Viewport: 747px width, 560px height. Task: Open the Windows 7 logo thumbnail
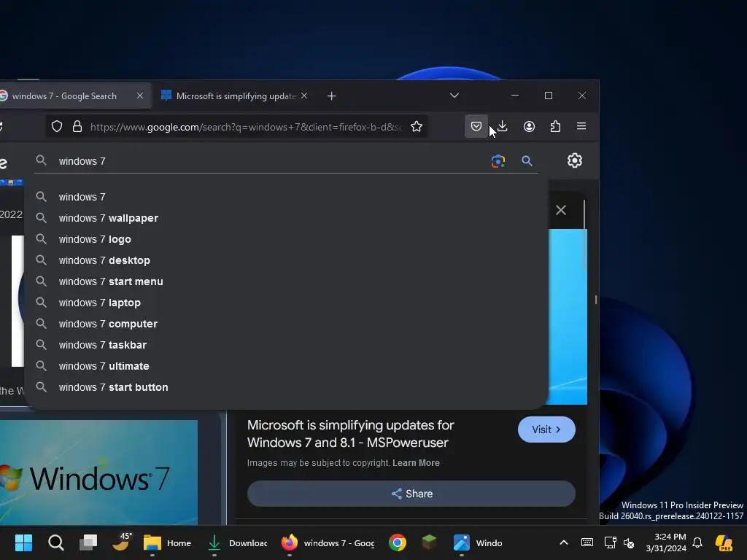pos(98,472)
